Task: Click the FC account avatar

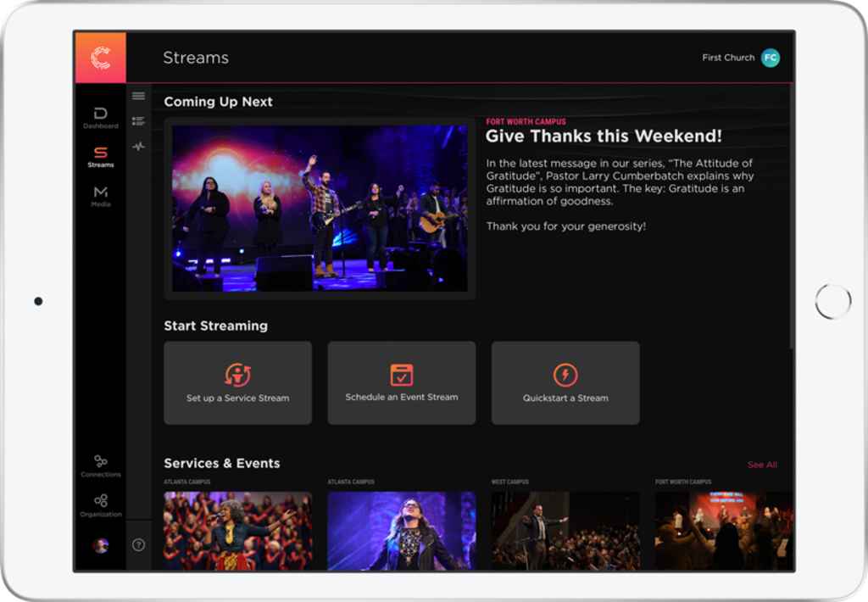Action: pos(770,58)
